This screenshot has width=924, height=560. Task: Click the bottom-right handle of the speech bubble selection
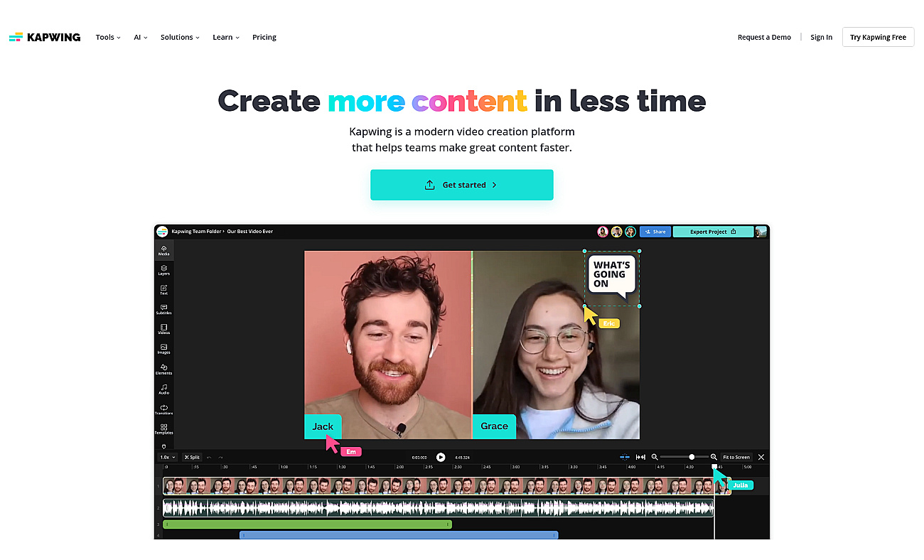[x=639, y=306]
